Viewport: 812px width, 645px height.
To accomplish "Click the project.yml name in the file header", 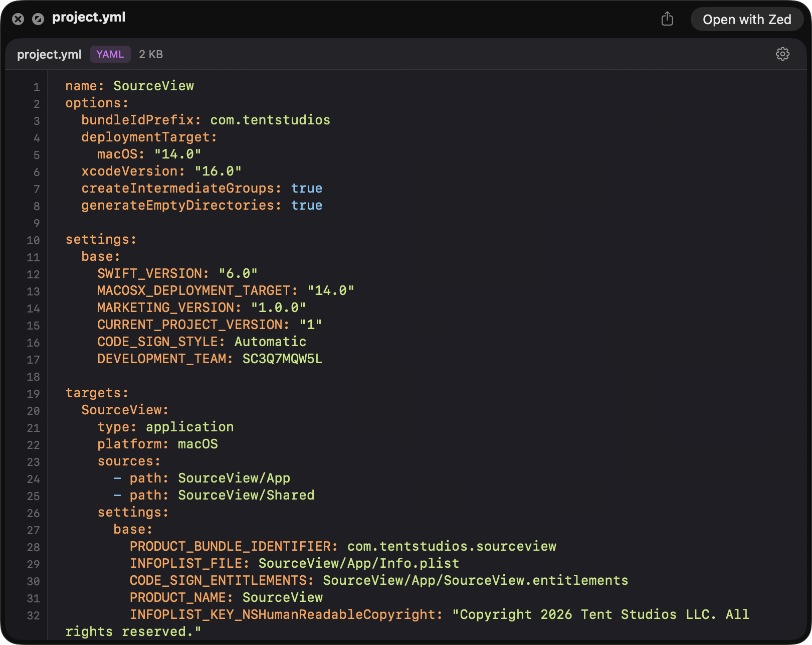I will (x=49, y=54).
